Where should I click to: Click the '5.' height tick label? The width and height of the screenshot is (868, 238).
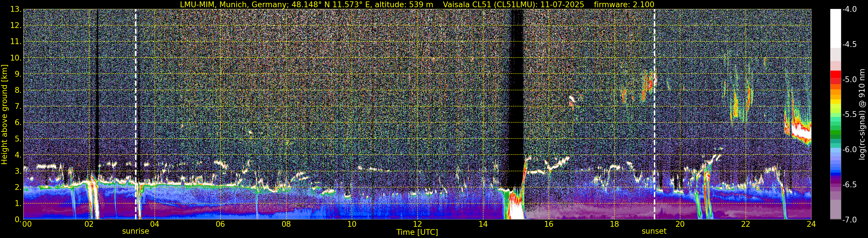(18, 139)
